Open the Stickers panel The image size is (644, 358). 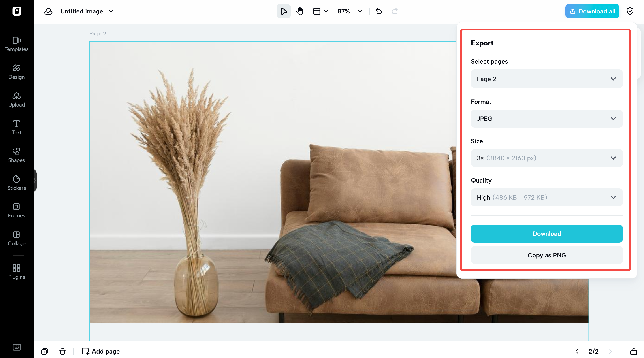[17, 183]
